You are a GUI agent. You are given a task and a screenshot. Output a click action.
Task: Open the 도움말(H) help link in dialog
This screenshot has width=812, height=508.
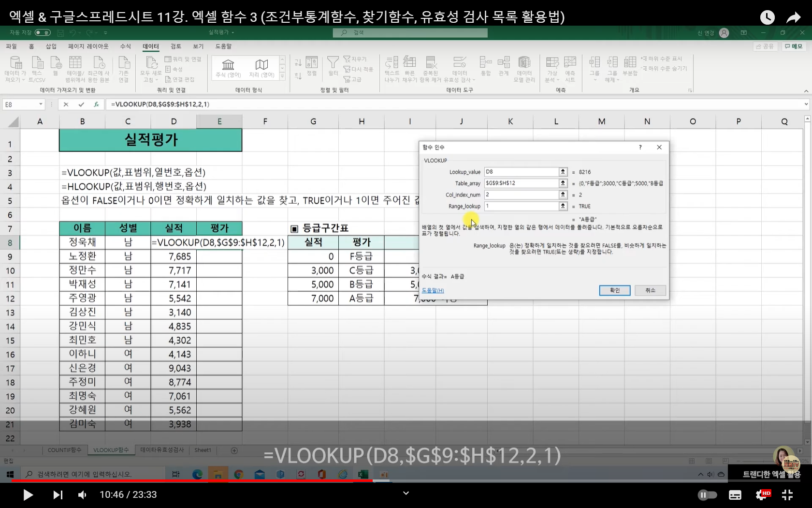(x=433, y=290)
